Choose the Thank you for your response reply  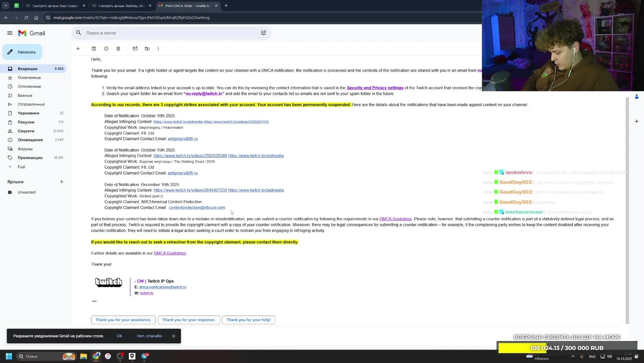coord(189,320)
